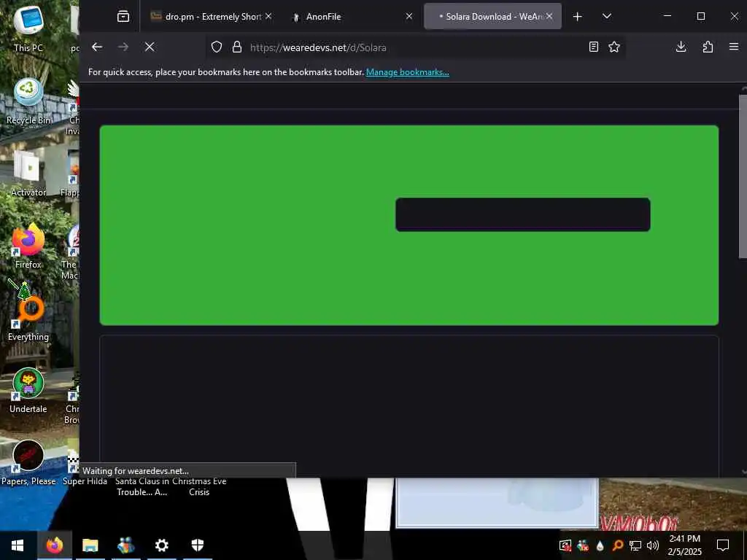This screenshot has height=560, width=747.
Task: Select Super Hilda desktop shortcut label
Action: tap(85, 481)
